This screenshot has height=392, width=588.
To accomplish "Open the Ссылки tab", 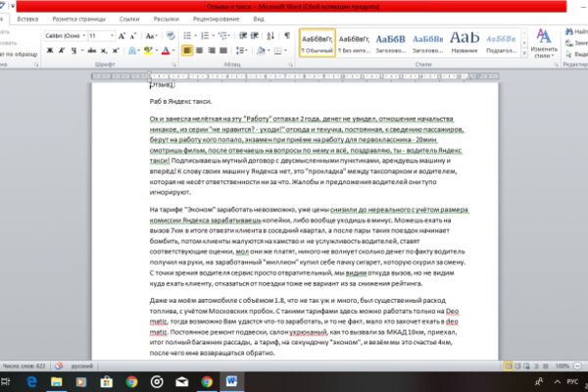I will coord(129,20).
